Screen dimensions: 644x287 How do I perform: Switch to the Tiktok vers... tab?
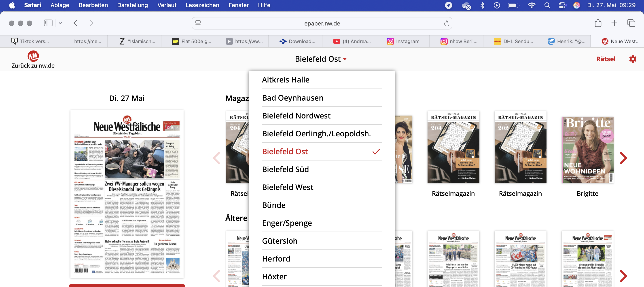coord(27,42)
